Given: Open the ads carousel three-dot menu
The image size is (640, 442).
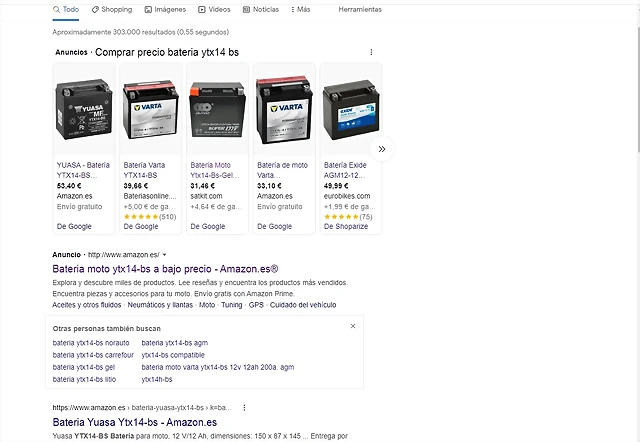Looking at the screenshot, I should click(x=371, y=52).
